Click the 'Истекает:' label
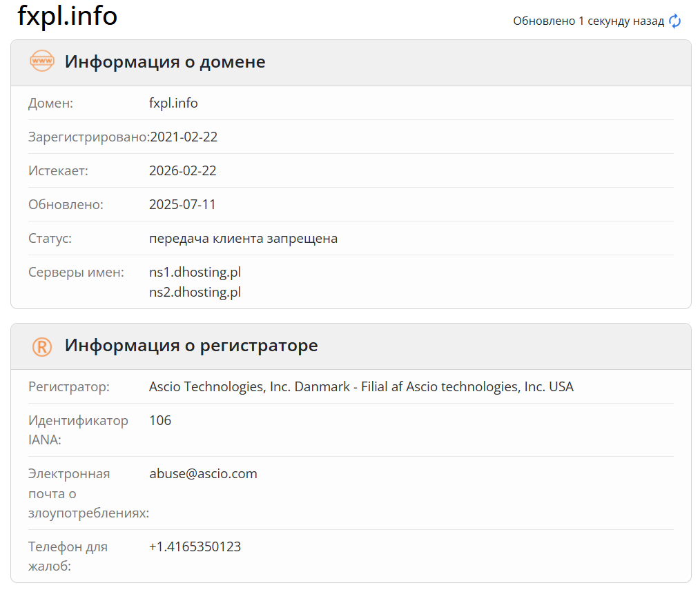The width and height of the screenshot is (700, 592). click(58, 170)
